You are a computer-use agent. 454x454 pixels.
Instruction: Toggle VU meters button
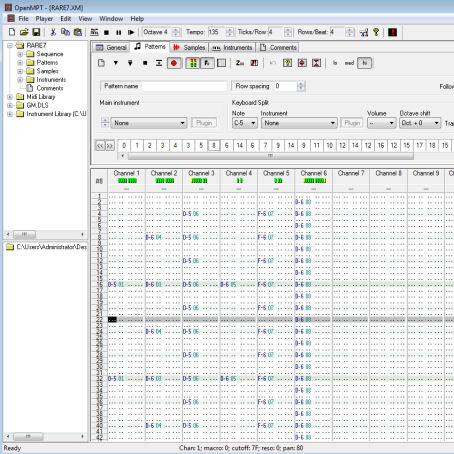click(193, 63)
